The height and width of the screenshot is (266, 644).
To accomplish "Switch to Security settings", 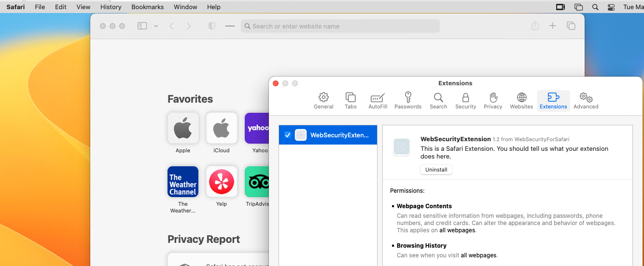I will tap(465, 101).
